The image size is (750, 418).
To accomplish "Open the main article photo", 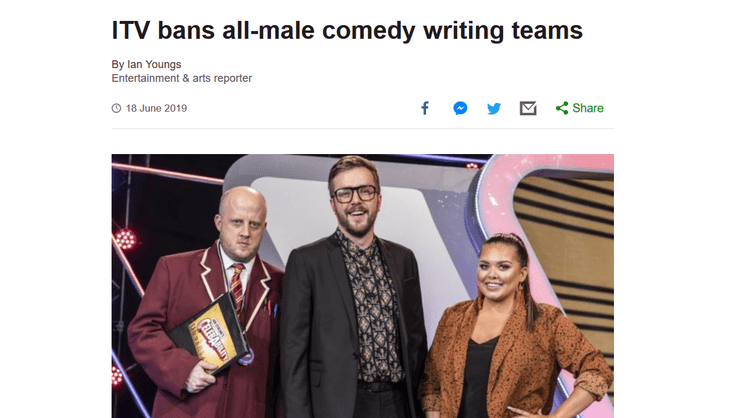I will coord(363,286).
